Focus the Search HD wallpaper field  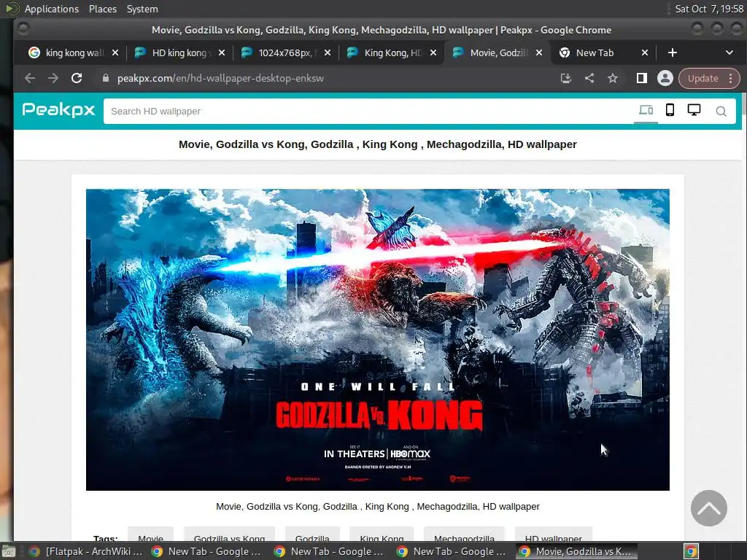point(369,111)
